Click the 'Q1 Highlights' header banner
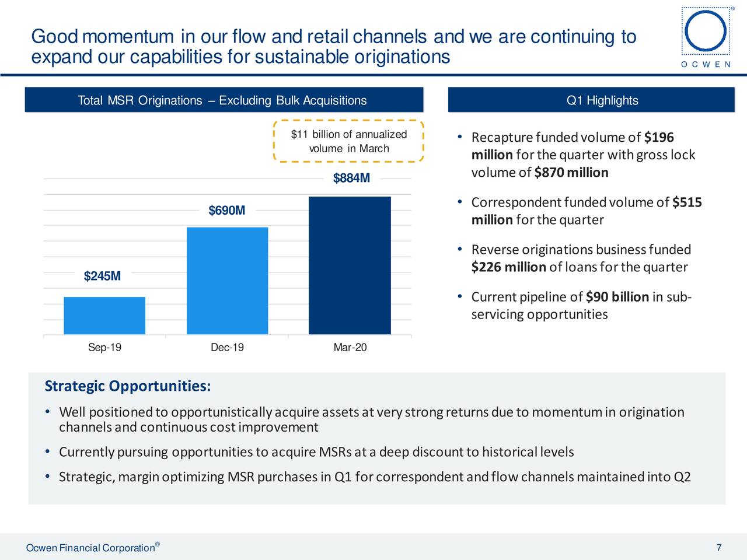 (591, 100)
